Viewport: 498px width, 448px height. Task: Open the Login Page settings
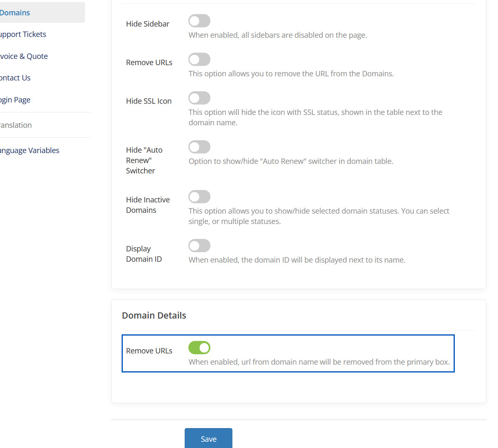click(x=15, y=100)
